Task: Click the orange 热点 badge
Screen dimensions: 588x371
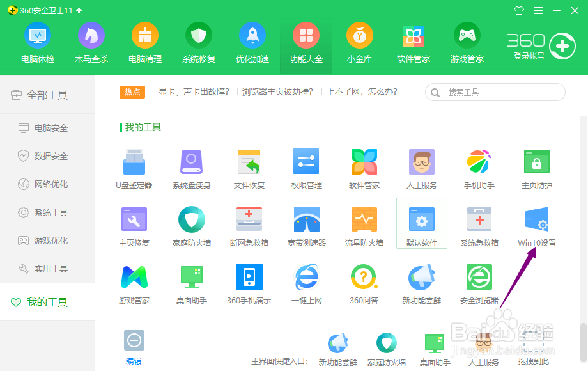Action: 132,92
